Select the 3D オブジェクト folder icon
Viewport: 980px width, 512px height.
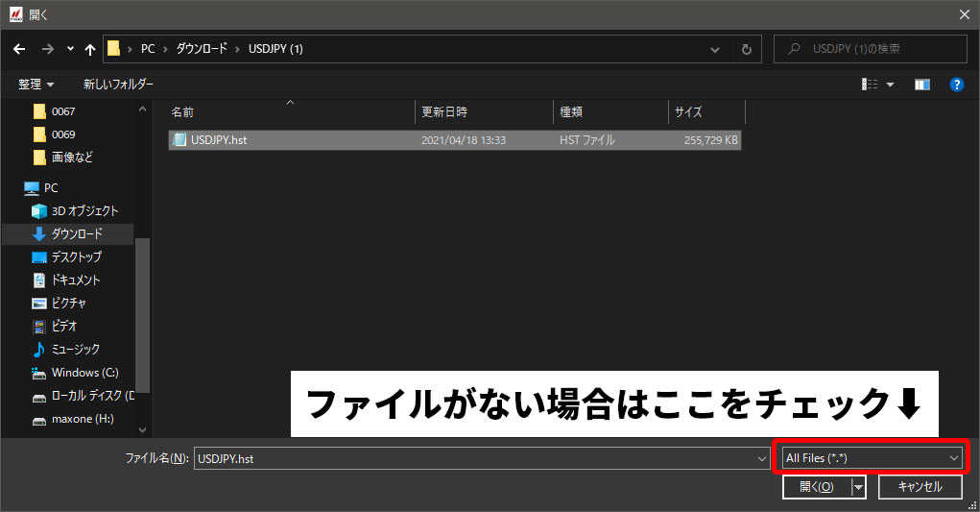point(39,211)
